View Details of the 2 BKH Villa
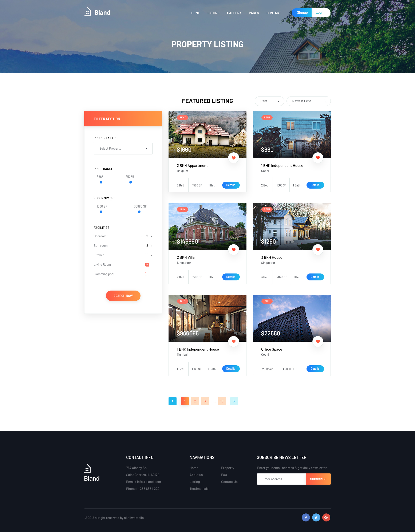415x532 pixels. tap(231, 277)
